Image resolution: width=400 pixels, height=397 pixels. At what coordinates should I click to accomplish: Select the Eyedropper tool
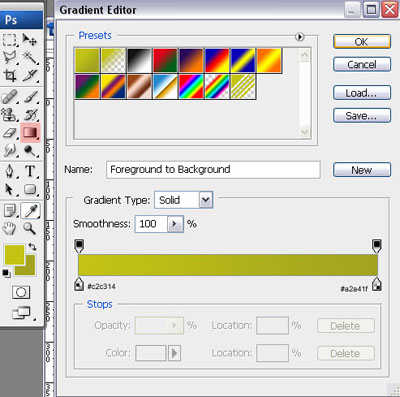(x=30, y=210)
